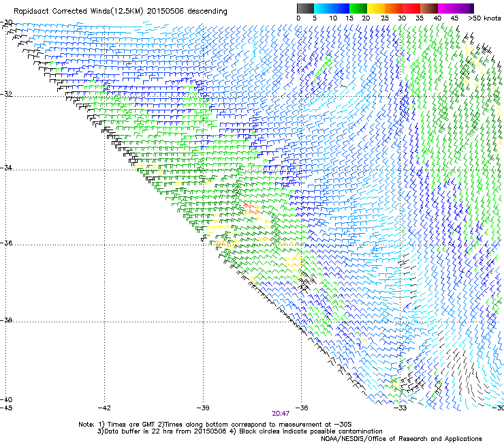Click the cyan 5-10 knots legend segment

pyautogui.click(x=323, y=8)
